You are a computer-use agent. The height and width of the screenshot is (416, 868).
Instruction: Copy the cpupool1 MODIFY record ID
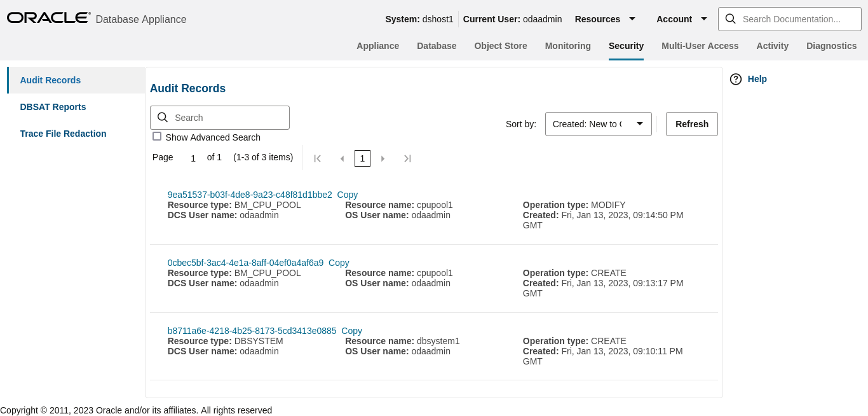347,195
